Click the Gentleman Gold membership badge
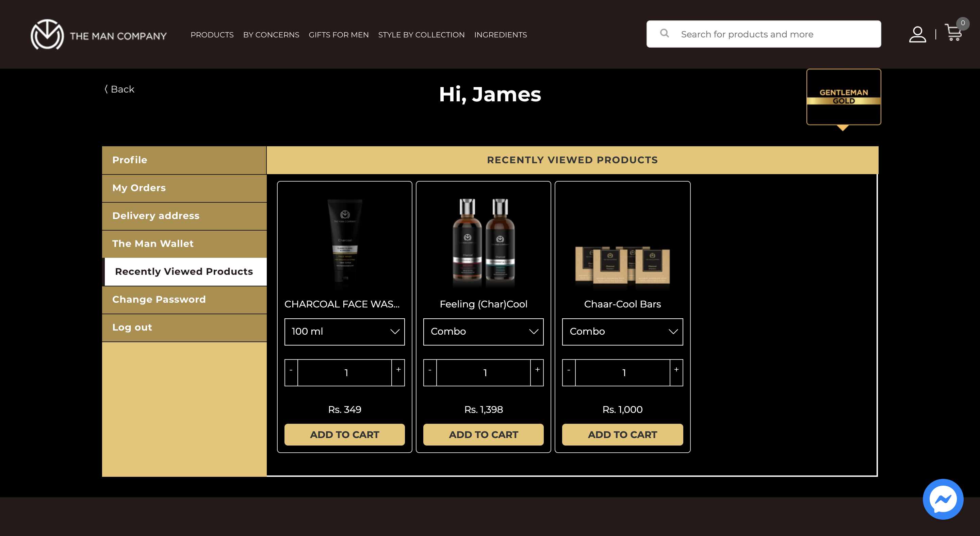This screenshot has height=536, width=980. 844,97
